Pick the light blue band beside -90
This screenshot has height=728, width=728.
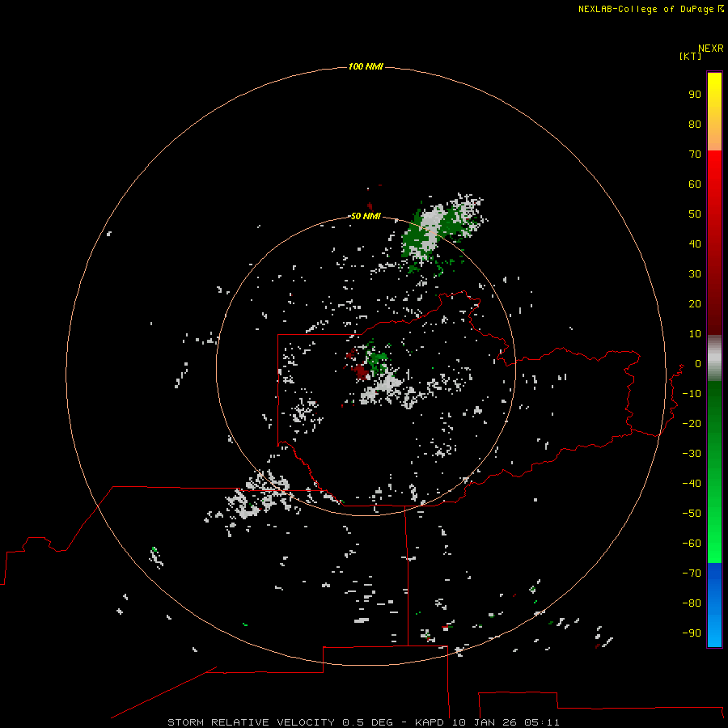(x=714, y=632)
